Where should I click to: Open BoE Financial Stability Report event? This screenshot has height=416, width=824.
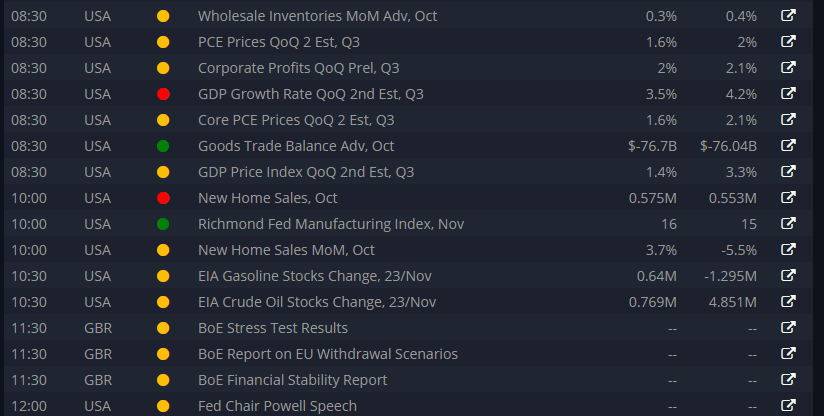pyautogui.click(x=293, y=380)
